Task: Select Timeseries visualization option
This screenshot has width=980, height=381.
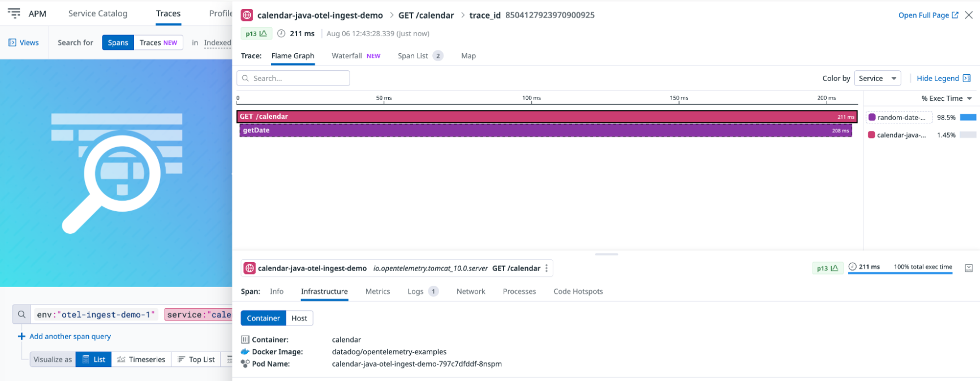Action: (141, 359)
